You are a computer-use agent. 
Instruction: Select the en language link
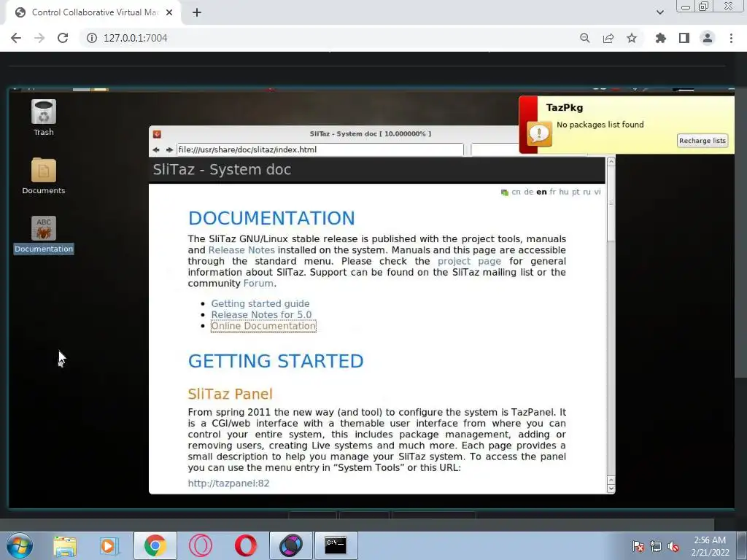coord(541,192)
